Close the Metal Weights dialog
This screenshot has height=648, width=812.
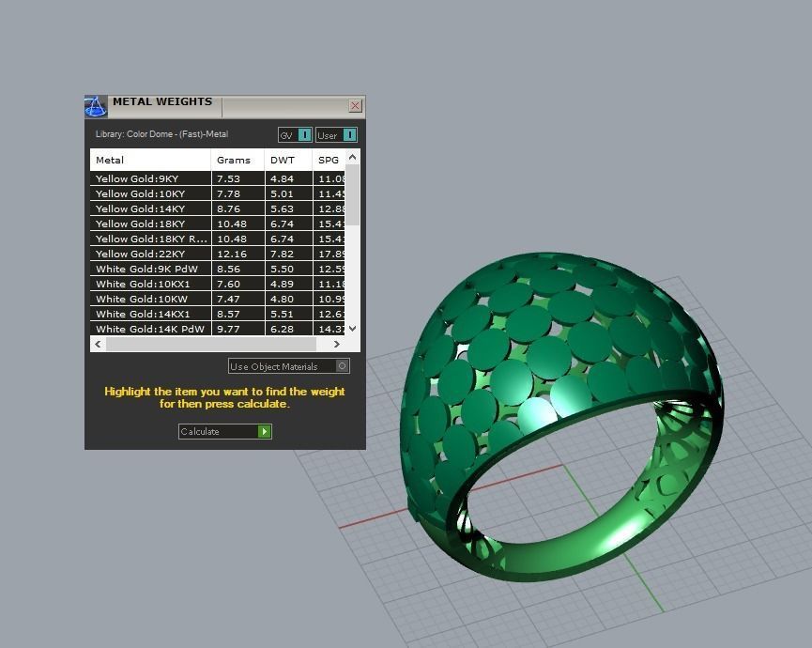pyautogui.click(x=355, y=106)
